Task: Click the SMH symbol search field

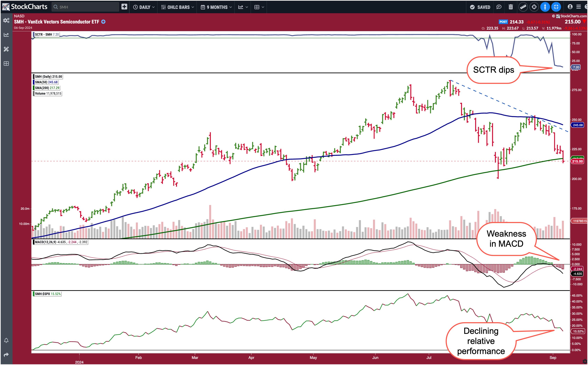Action: (x=85, y=7)
